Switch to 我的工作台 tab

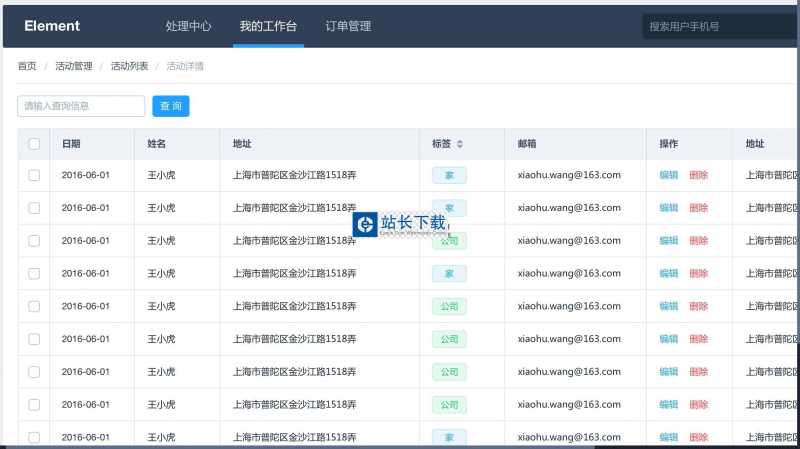[268, 26]
